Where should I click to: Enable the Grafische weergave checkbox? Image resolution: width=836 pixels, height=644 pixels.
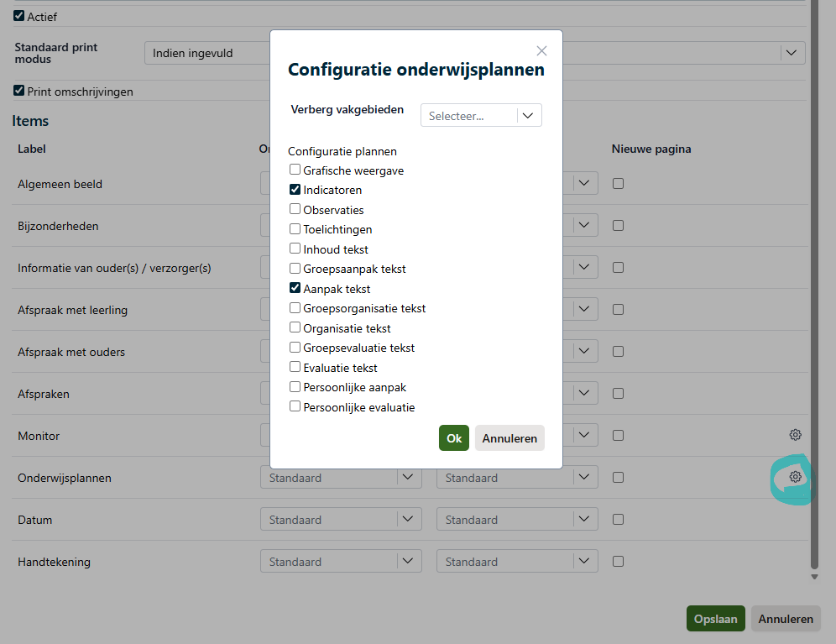point(295,170)
